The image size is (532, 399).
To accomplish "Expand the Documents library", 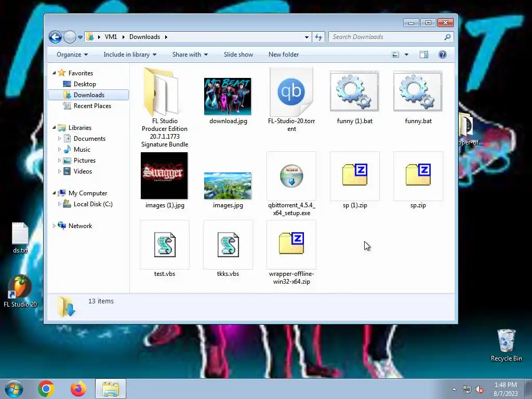I will (x=59, y=138).
